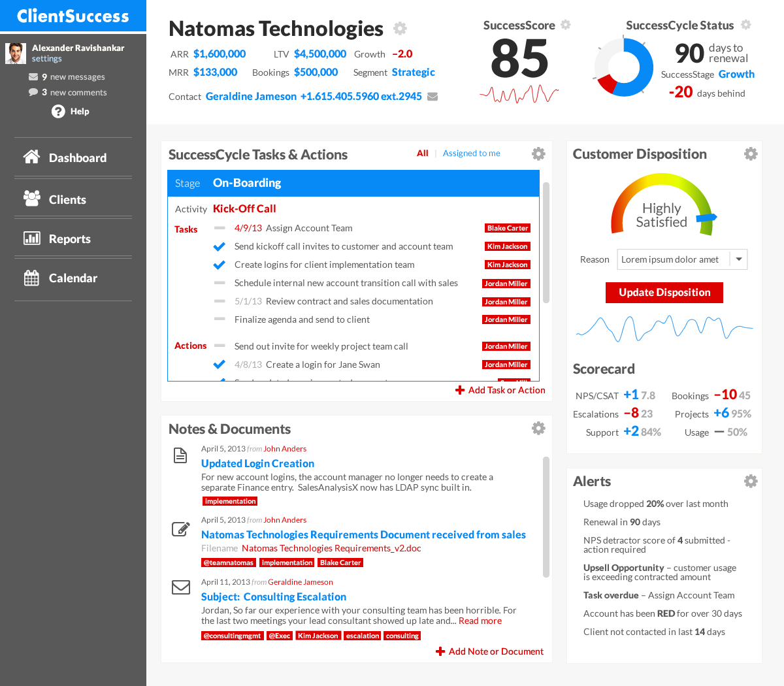Go to Calendar menu item
This screenshot has width=784, height=686.
(x=73, y=278)
